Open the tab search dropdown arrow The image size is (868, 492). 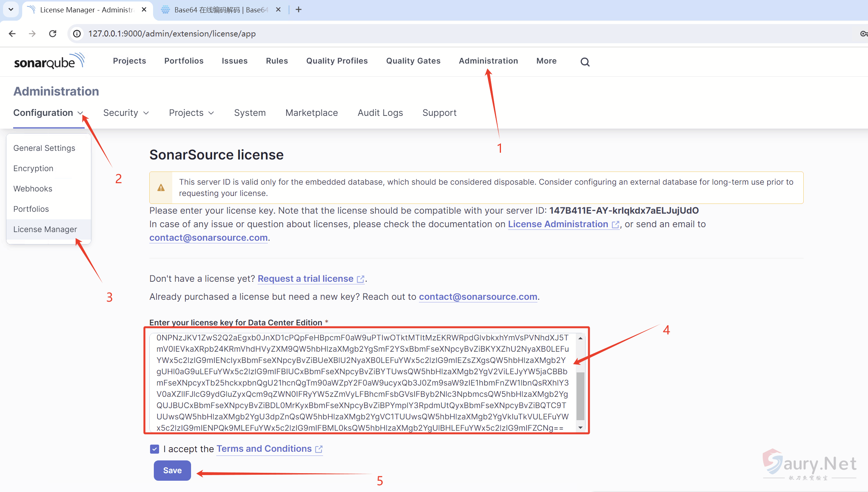coord(11,10)
